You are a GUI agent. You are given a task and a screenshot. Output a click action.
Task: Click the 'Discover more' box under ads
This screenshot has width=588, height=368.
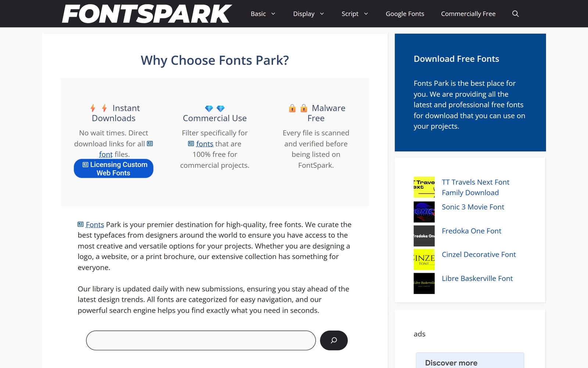(x=470, y=360)
